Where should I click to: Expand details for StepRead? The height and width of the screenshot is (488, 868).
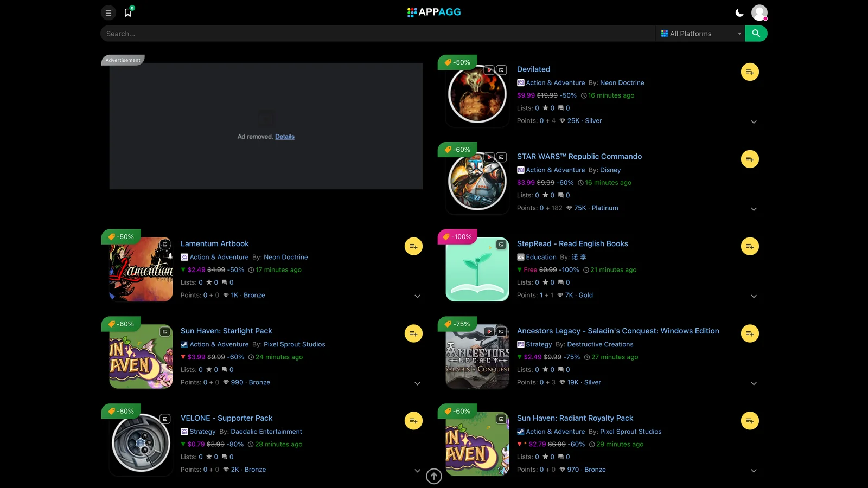tap(754, 297)
